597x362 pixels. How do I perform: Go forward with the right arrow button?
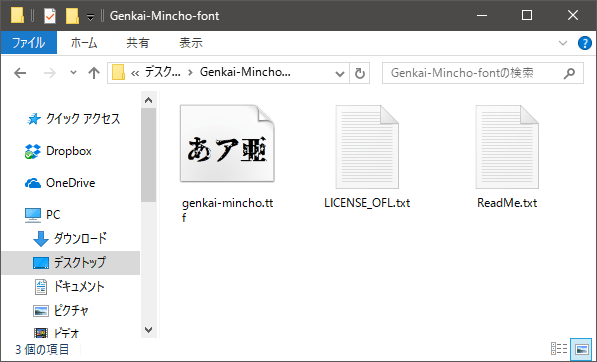click(x=50, y=73)
